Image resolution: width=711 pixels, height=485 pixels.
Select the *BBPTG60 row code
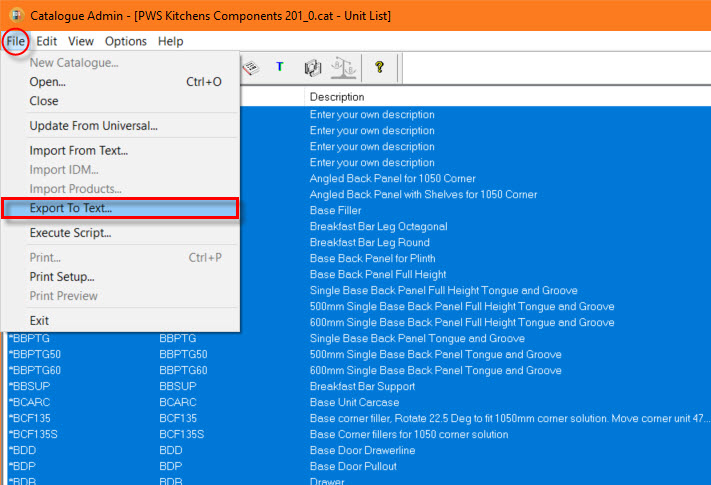35,370
